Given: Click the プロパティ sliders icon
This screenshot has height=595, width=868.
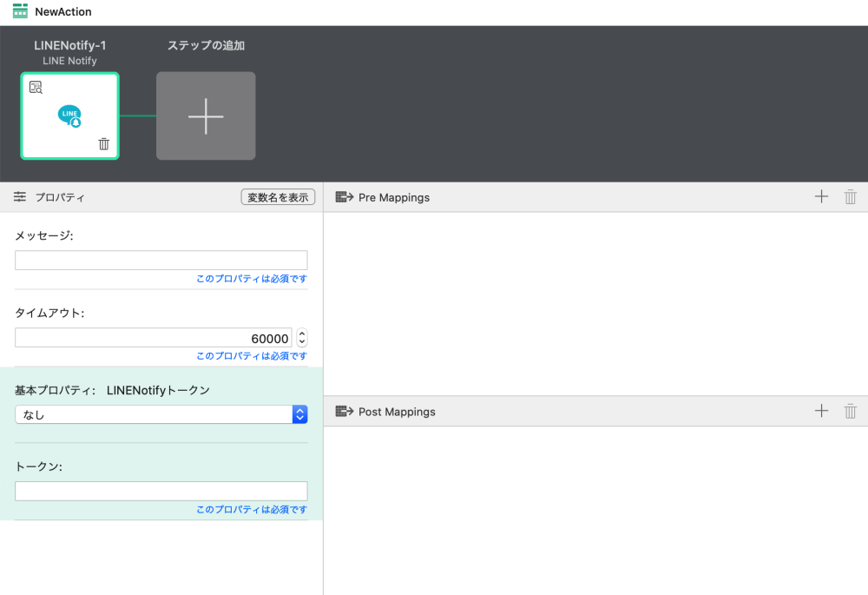Looking at the screenshot, I should [20, 197].
